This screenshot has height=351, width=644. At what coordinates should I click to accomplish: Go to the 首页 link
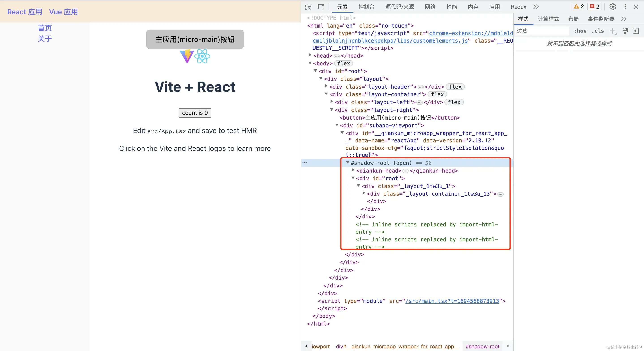pyautogui.click(x=45, y=28)
